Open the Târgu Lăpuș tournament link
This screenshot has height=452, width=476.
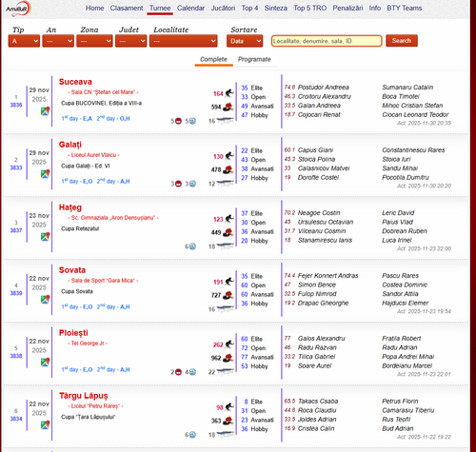coord(84,396)
